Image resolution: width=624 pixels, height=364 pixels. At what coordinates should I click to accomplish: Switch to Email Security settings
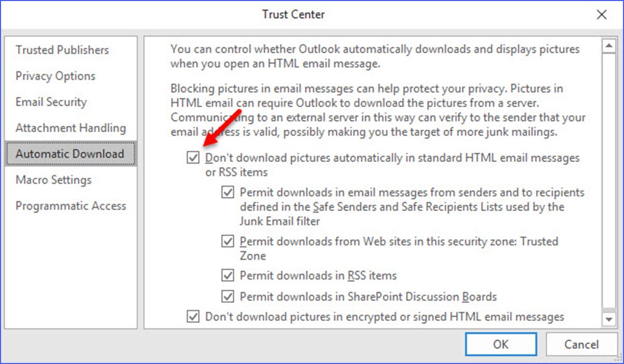pos(51,101)
